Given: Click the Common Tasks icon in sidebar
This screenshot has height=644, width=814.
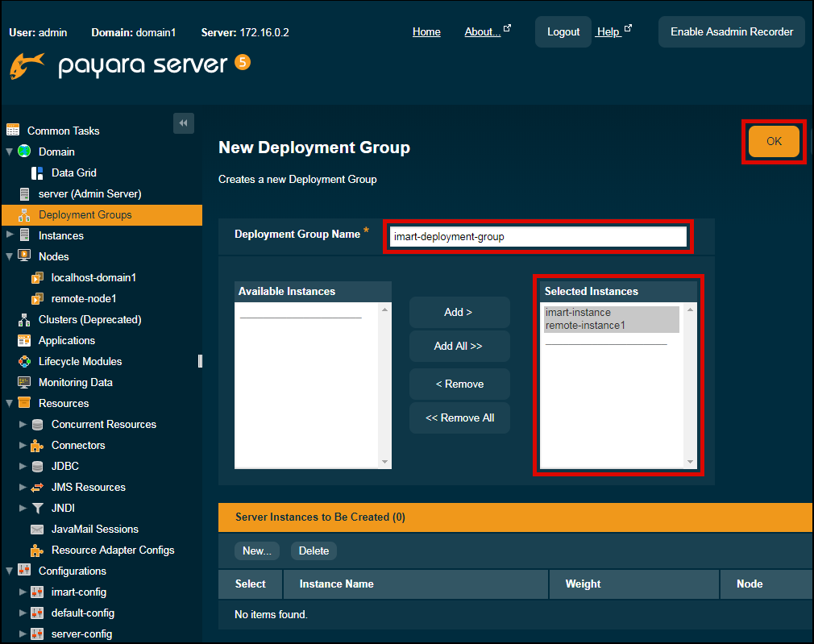Looking at the screenshot, I should point(12,130).
